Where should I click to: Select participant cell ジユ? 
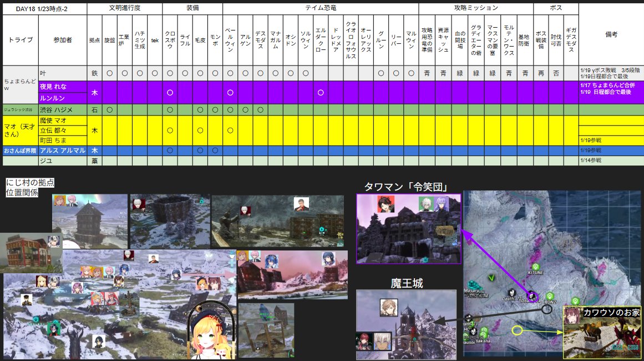point(63,161)
